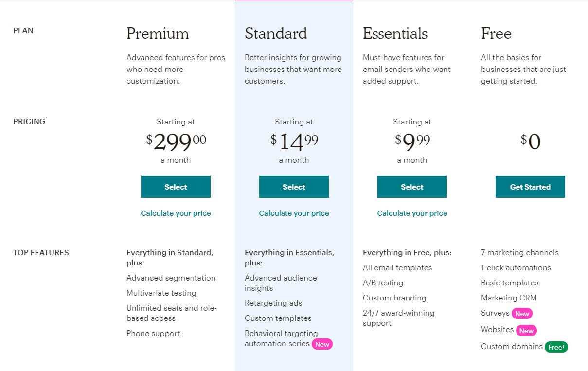Select the Essentials plan button

point(412,187)
